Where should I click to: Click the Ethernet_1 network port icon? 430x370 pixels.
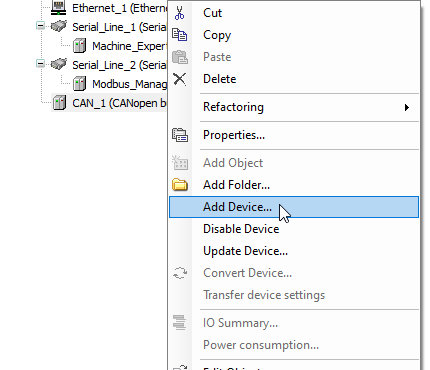tap(58, 8)
